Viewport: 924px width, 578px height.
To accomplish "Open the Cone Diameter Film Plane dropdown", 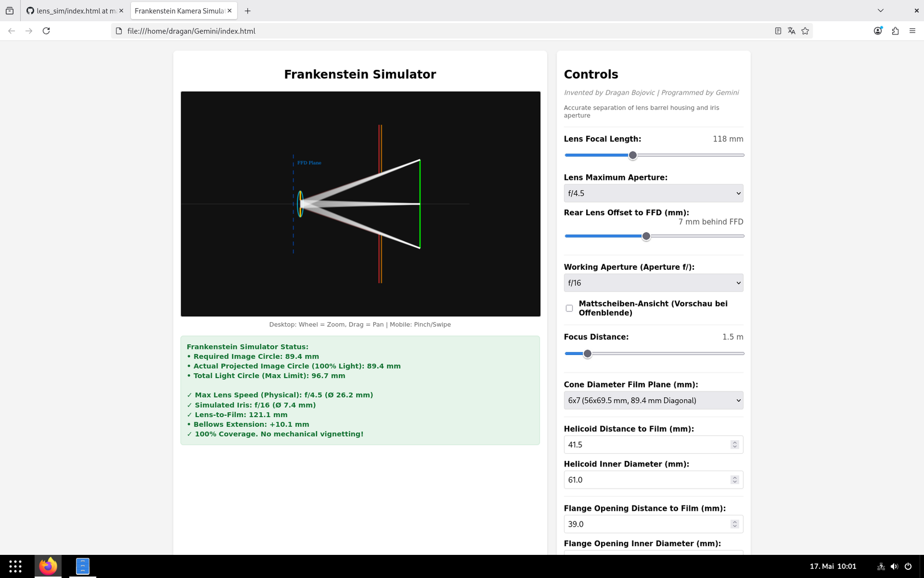I will pyautogui.click(x=653, y=400).
